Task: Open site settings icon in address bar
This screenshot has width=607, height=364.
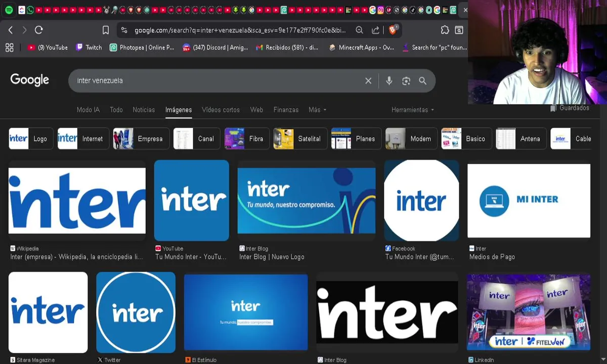Action: click(x=124, y=30)
